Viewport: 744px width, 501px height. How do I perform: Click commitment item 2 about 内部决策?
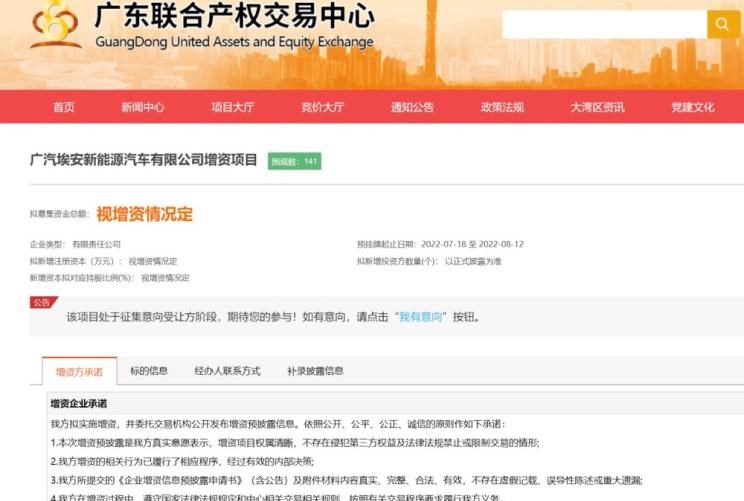(x=182, y=461)
